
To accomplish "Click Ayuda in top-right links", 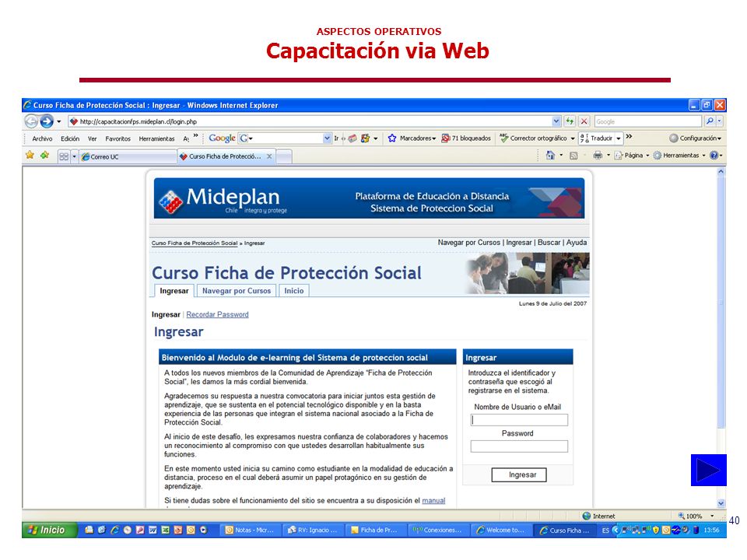I will click(577, 243).
